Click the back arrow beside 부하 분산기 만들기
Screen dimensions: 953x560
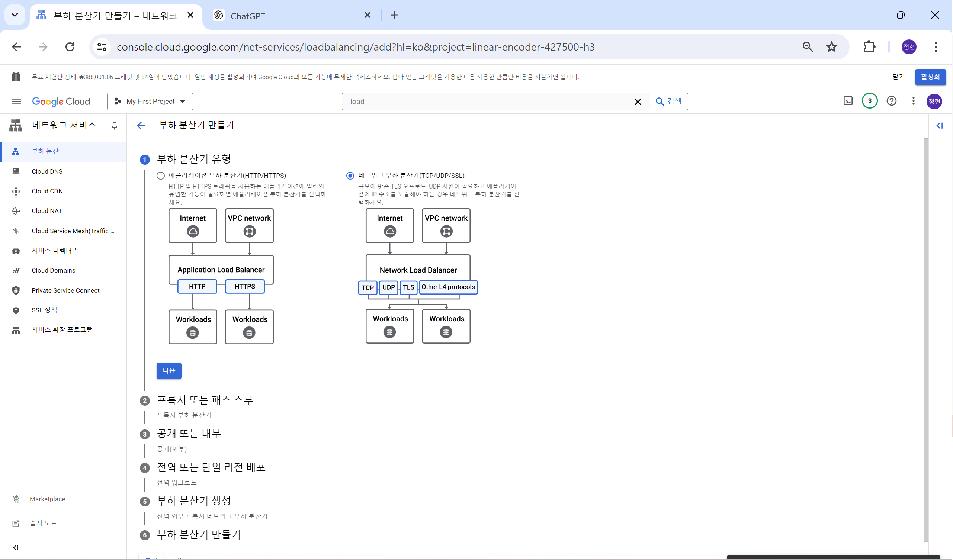tap(141, 126)
